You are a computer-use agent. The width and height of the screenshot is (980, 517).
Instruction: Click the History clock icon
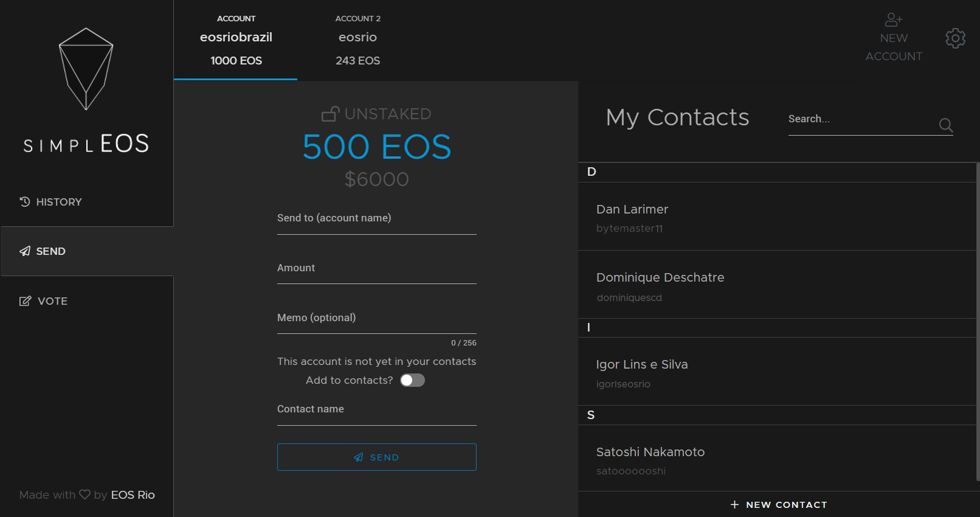click(25, 201)
